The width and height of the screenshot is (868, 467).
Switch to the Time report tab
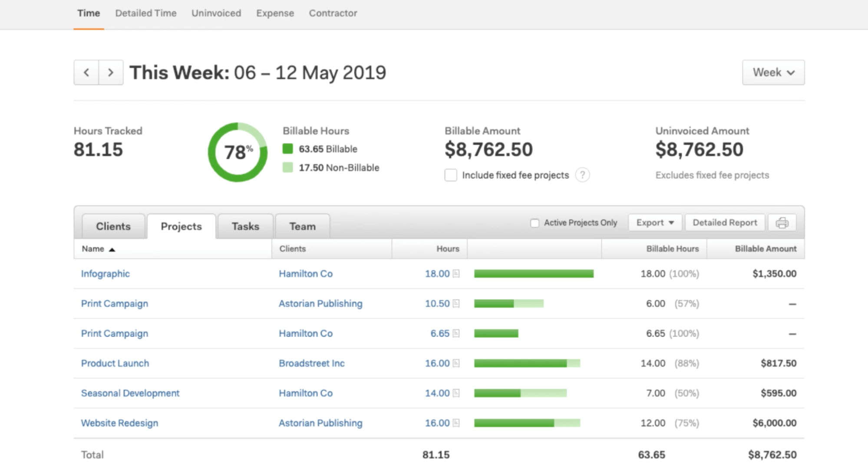click(89, 13)
